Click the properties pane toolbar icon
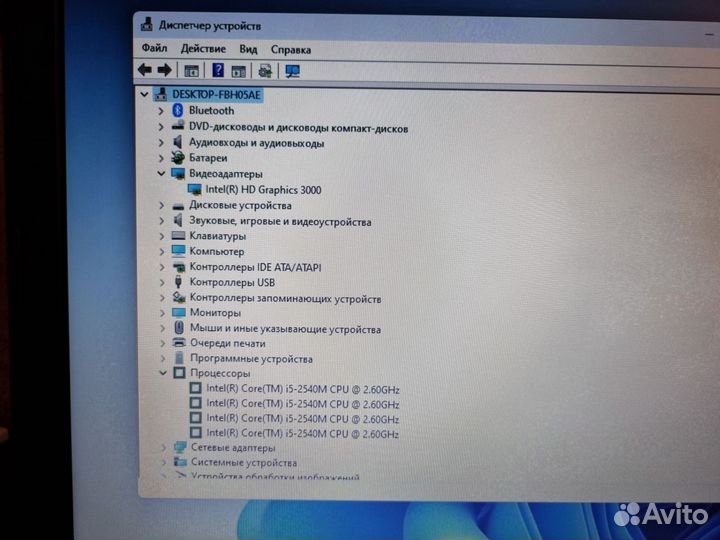 pyautogui.click(x=238, y=71)
